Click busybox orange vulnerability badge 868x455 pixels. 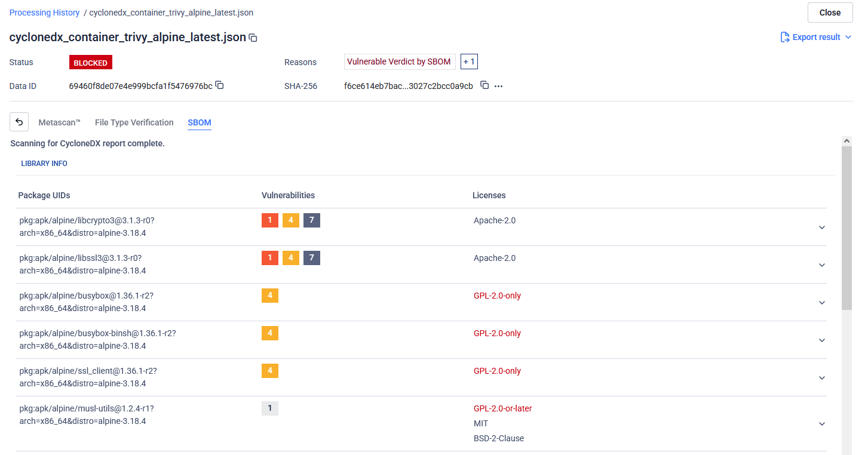pyautogui.click(x=269, y=296)
